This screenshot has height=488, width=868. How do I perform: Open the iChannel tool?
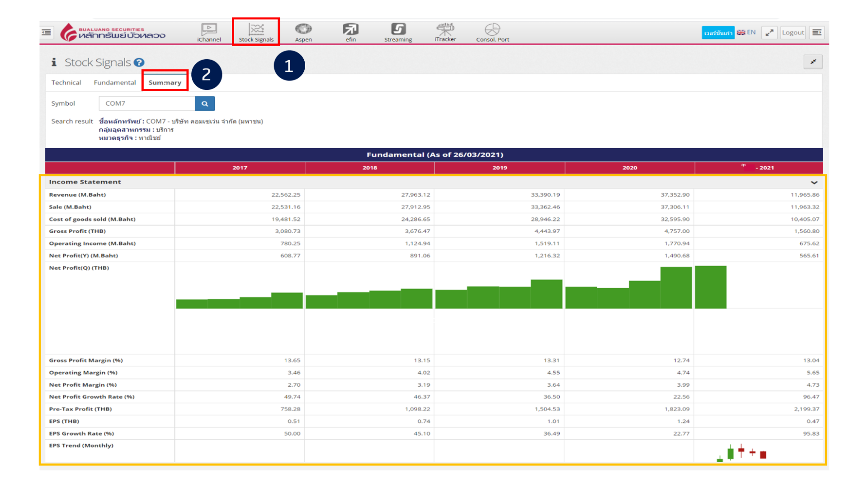pyautogui.click(x=209, y=33)
